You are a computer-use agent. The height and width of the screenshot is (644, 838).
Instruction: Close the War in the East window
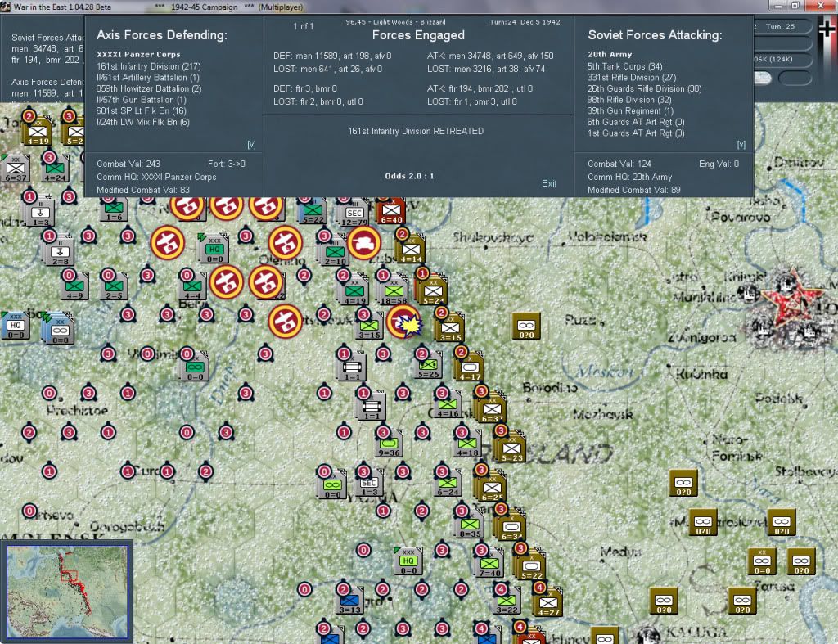pyautogui.click(x=820, y=6)
